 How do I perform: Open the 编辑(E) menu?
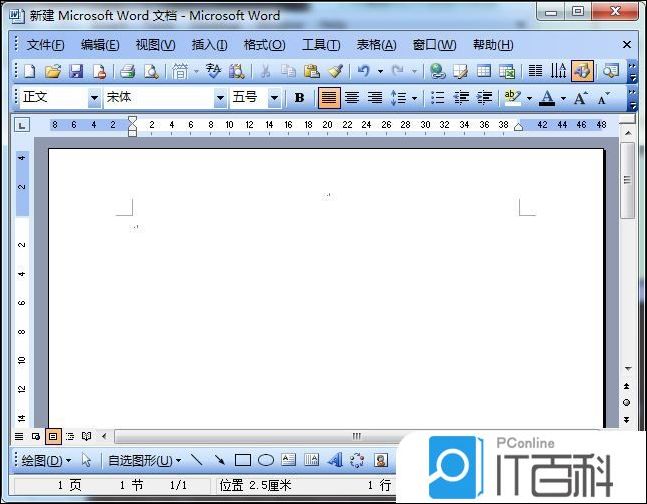coord(100,45)
